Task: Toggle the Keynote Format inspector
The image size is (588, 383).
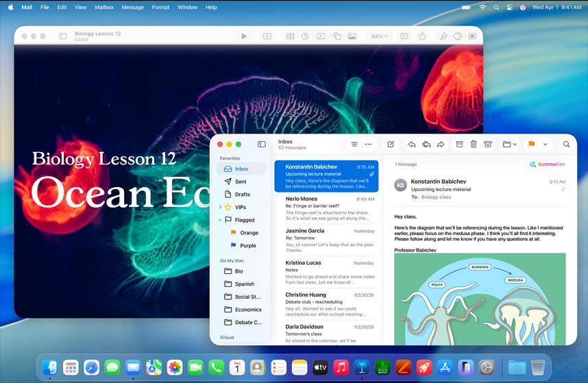Action: [x=443, y=36]
